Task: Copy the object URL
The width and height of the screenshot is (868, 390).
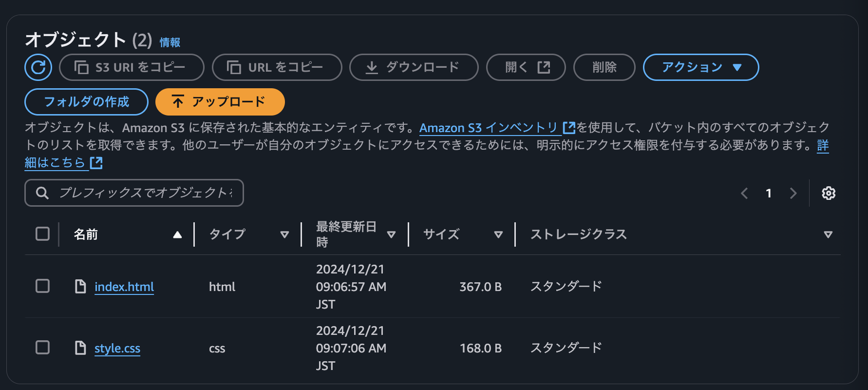Action: coord(277,67)
